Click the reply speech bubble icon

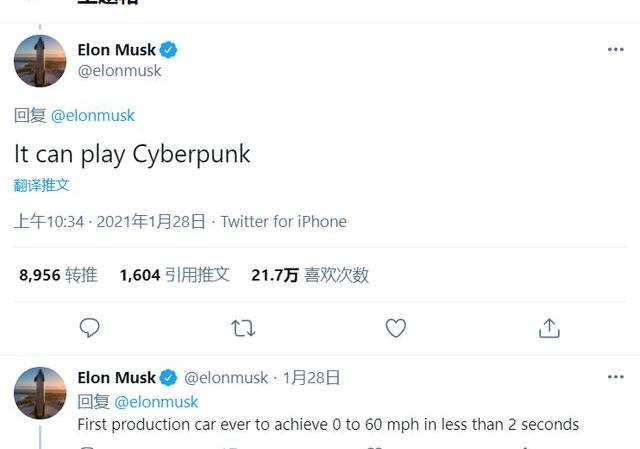90,328
